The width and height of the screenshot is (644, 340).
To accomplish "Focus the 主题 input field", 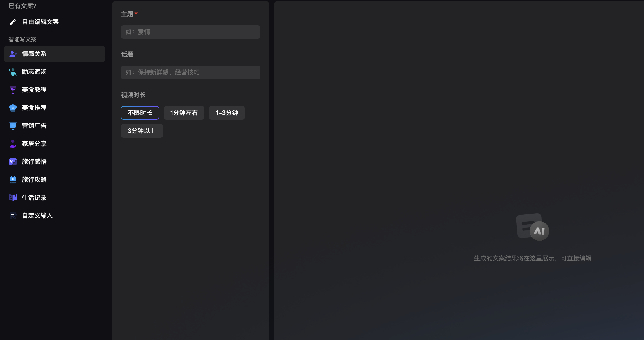I will point(190,32).
